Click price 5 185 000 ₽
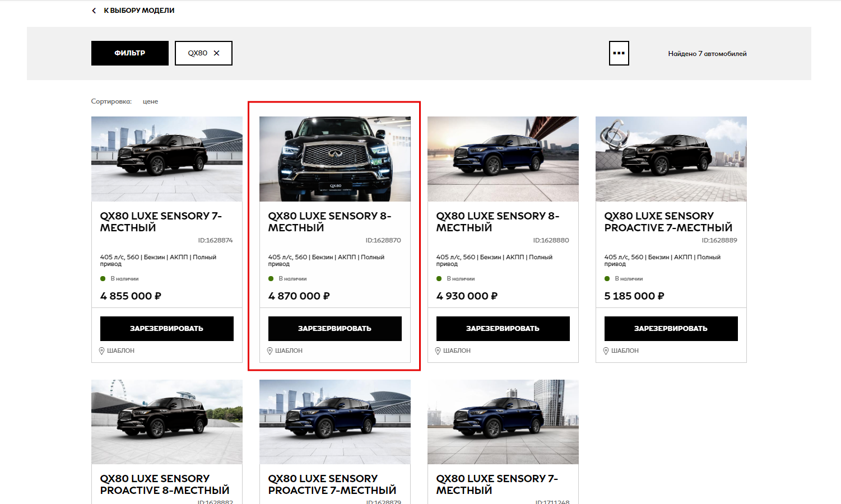This screenshot has width=841, height=504. 634,296
